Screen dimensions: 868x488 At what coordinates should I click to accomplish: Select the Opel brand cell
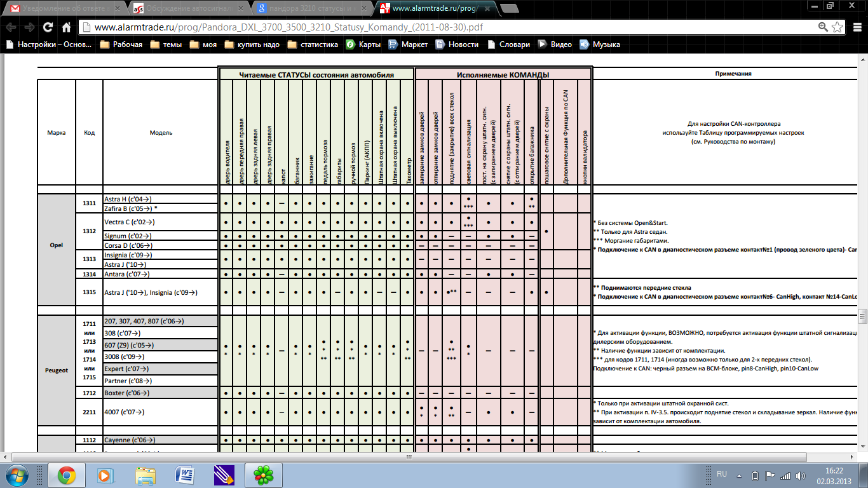56,244
